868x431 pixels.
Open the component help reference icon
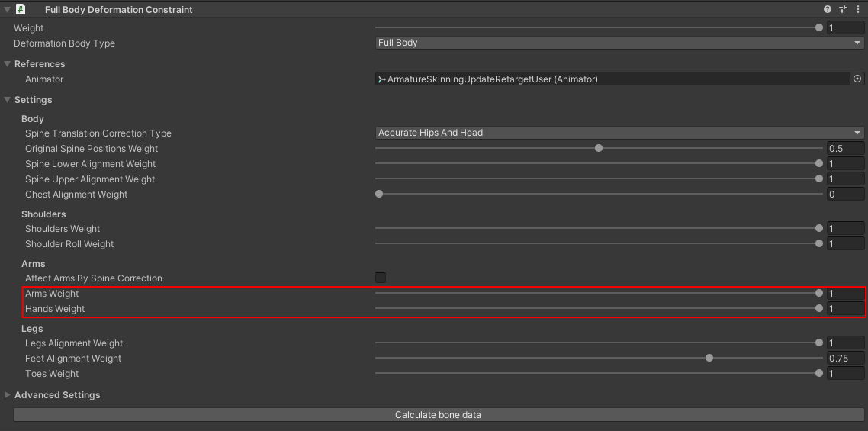pyautogui.click(x=827, y=9)
